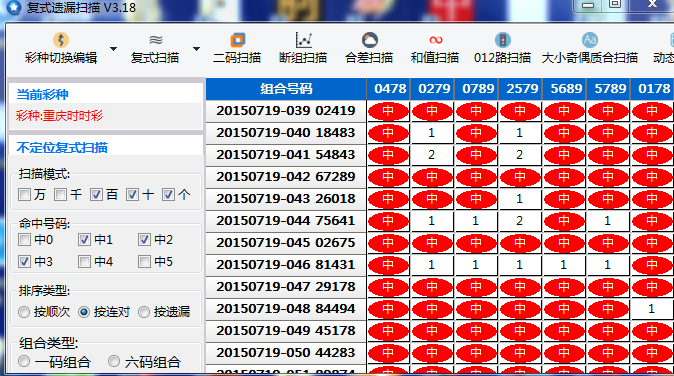Click the 当前彩种 panel heading
Viewport: 674px width, 376px height.
tap(42, 94)
